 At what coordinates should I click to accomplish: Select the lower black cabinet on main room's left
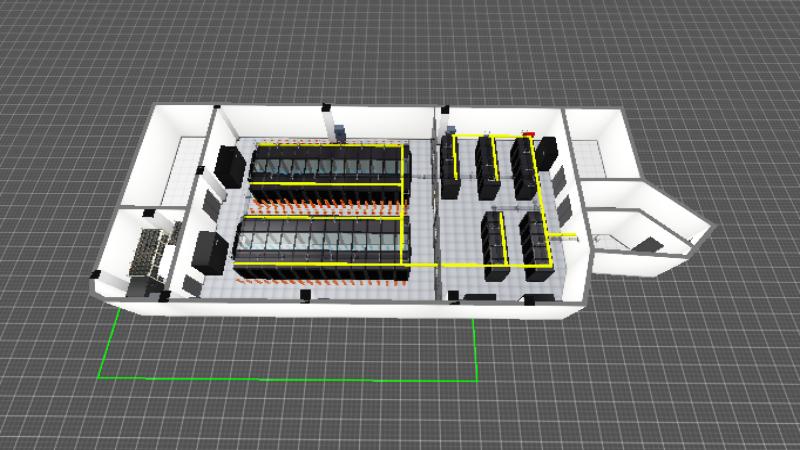211,251
